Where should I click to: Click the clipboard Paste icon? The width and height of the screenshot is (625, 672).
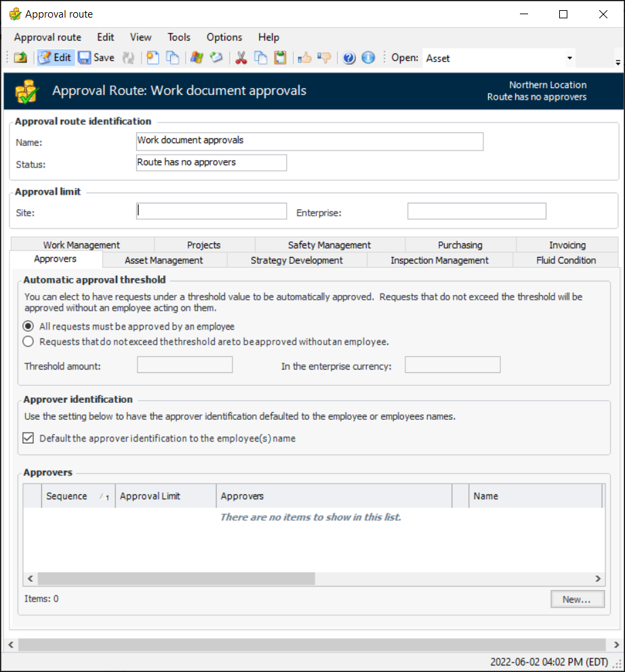pyautogui.click(x=280, y=58)
